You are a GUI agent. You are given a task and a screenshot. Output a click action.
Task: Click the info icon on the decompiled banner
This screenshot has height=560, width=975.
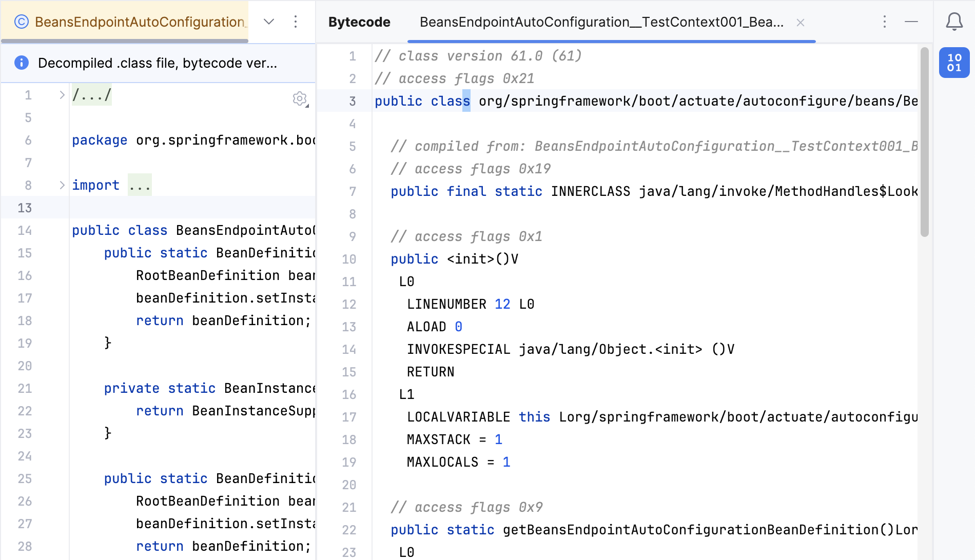tap(21, 63)
